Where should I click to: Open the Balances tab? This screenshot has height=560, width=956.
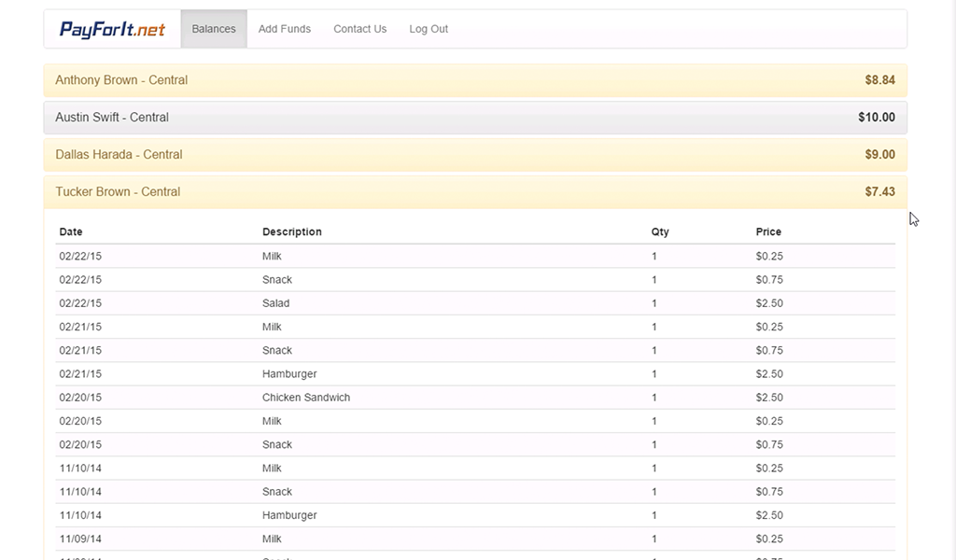click(x=214, y=29)
